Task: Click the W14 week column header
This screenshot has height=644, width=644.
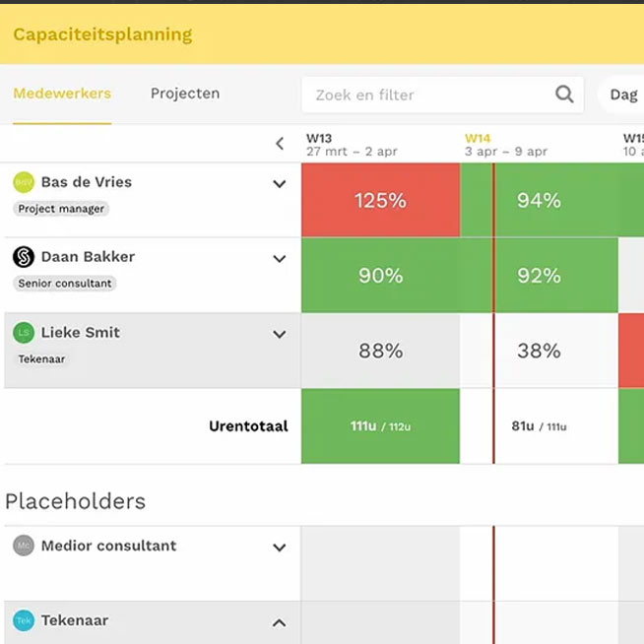Action: [506, 145]
